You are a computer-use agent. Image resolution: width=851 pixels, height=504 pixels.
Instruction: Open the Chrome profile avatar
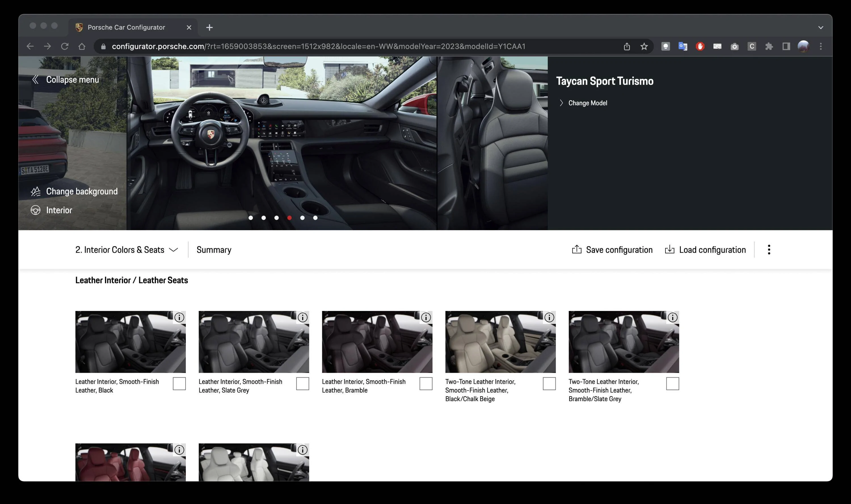(x=803, y=46)
